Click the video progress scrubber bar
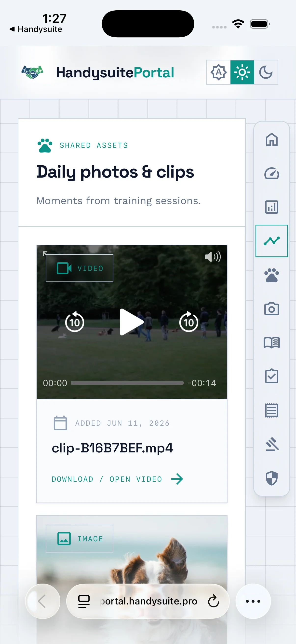The width and height of the screenshot is (296, 644). [x=127, y=383]
